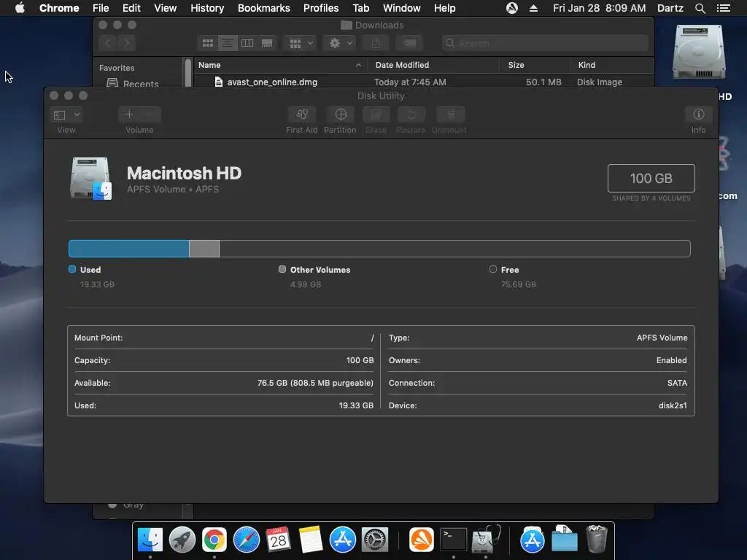
Task: Click the Macintosh HD volume icon
Action: click(x=90, y=178)
